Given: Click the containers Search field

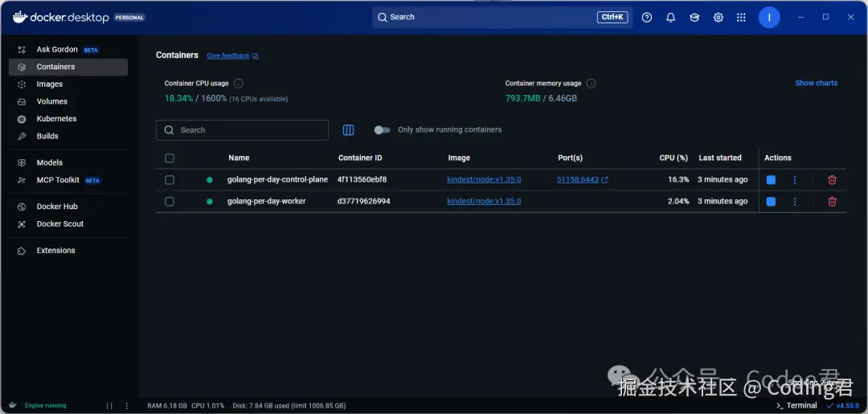Looking at the screenshot, I should point(242,130).
